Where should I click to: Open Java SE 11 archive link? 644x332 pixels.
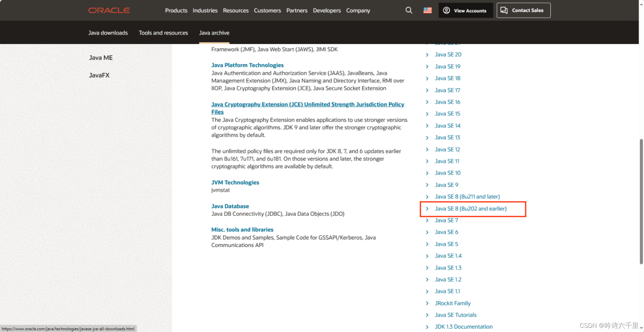(447, 161)
